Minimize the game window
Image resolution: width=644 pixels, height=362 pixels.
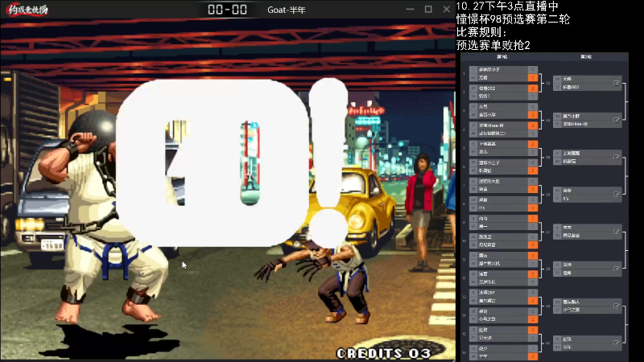(x=410, y=9)
